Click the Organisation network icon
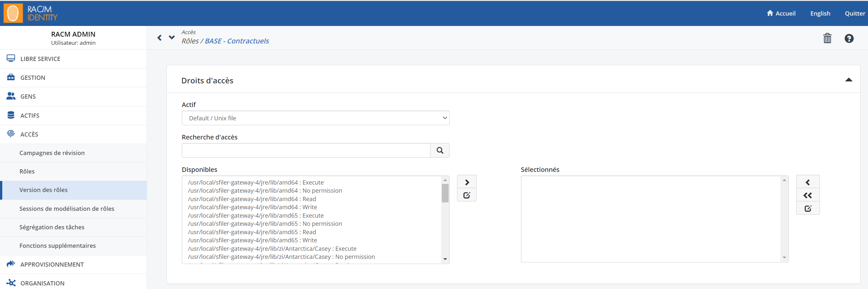The height and width of the screenshot is (289, 868). coord(11,283)
